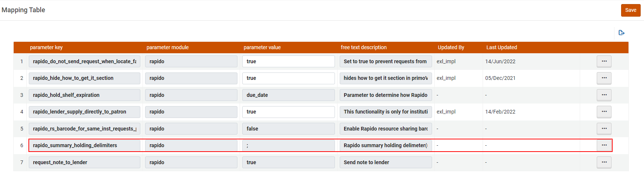Click the Updated By column header
The width and height of the screenshot is (644, 176).
pos(451,47)
